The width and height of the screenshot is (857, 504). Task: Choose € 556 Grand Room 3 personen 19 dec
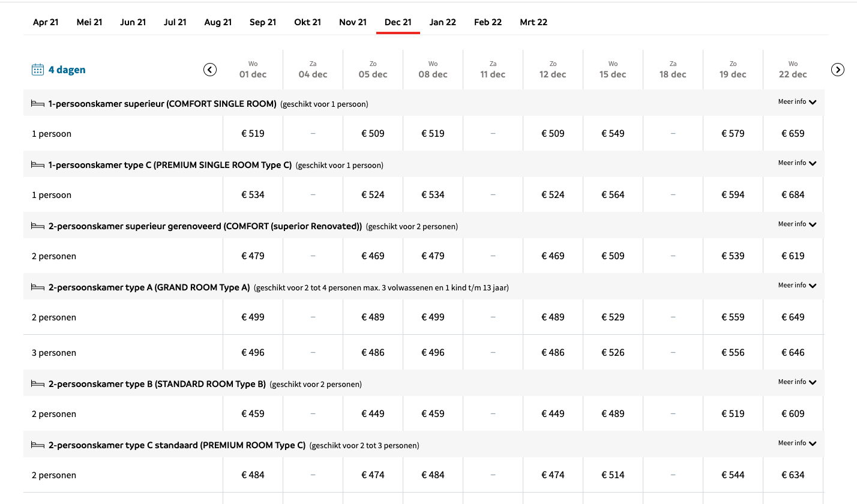click(733, 352)
